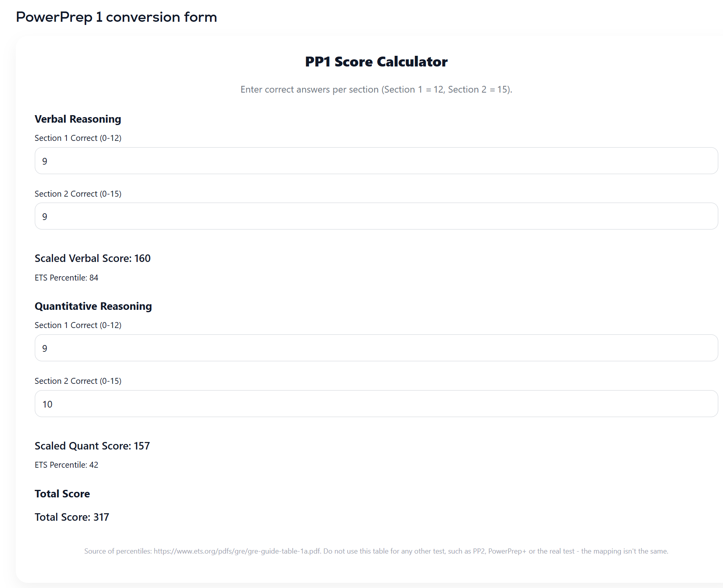Screen dimensions: 723x588
Task: Click the Quantitative 'Section 2 Correct (0-15)' label
Action: (x=78, y=381)
